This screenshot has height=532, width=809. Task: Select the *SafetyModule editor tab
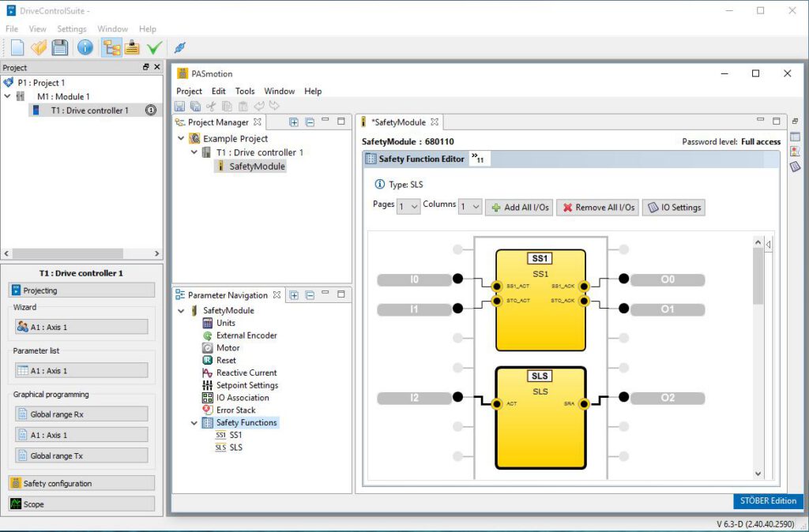pos(400,122)
